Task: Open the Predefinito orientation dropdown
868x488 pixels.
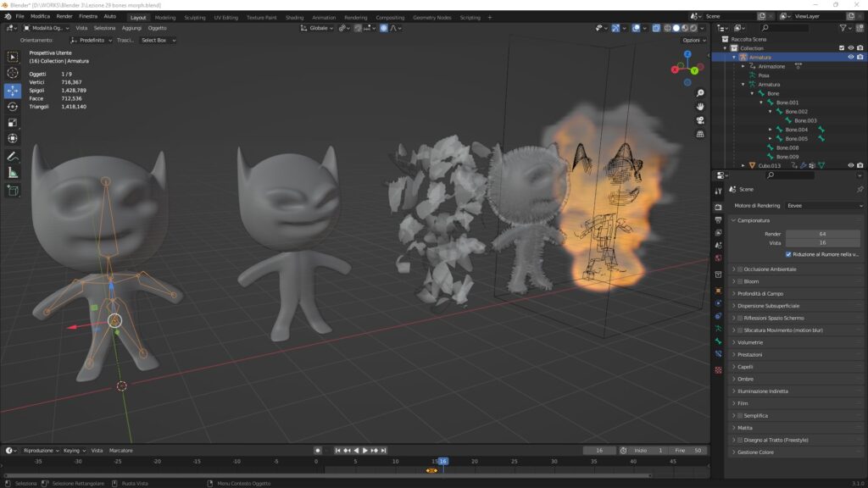Action: click(92, 41)
